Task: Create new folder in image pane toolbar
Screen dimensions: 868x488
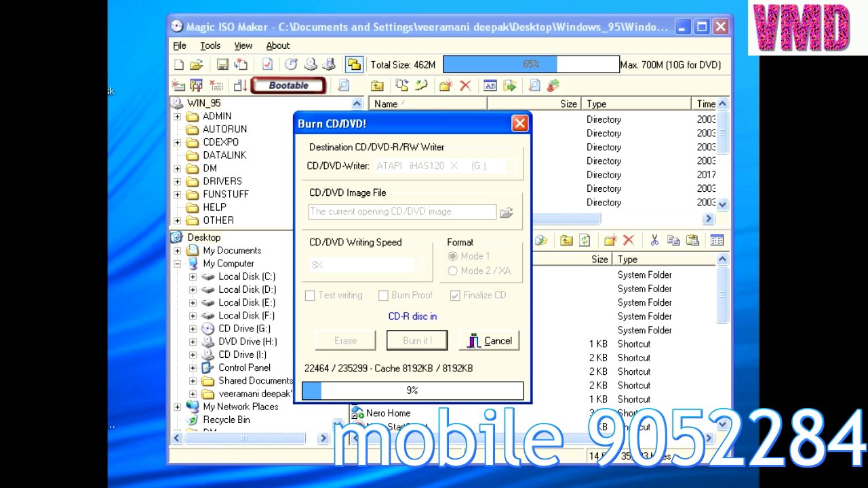Action: click(x=446, y=85)
